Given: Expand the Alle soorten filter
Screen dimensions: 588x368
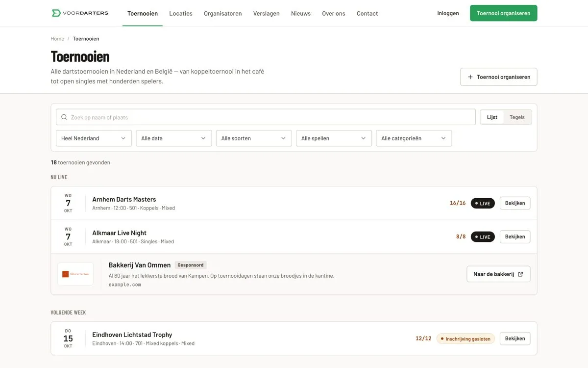Looking at the screenshot, I should 254,138.
